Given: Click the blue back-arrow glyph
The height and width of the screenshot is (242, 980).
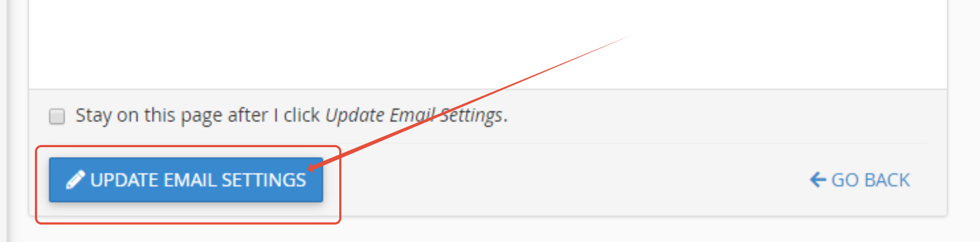Looking at the screenshot, I should pyautogui.click(x=818, y=180).
